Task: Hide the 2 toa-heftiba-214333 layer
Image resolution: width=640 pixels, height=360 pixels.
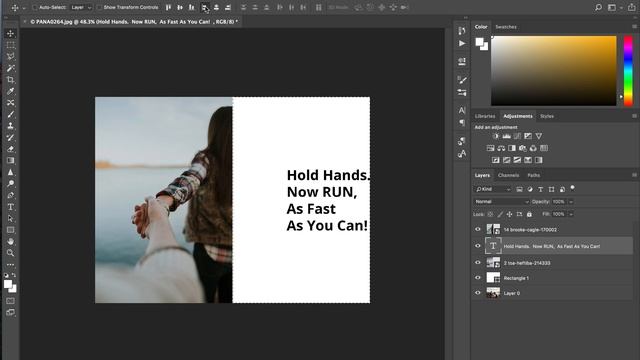Action: pos(478,263)
